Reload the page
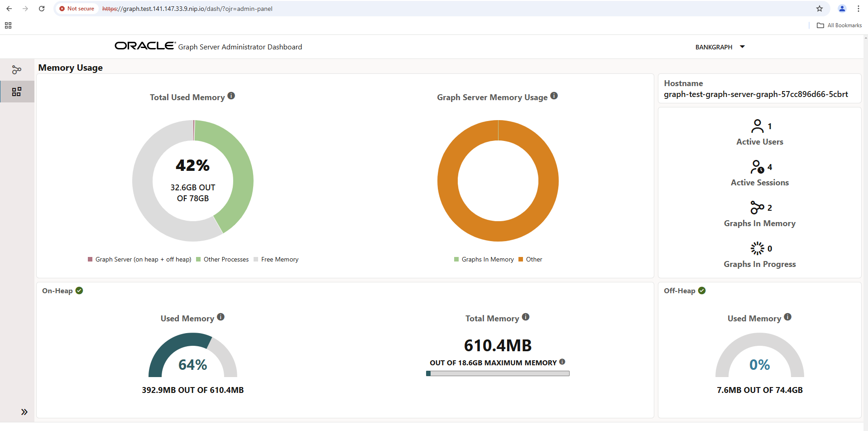868x431 pixels. point(42,9)
